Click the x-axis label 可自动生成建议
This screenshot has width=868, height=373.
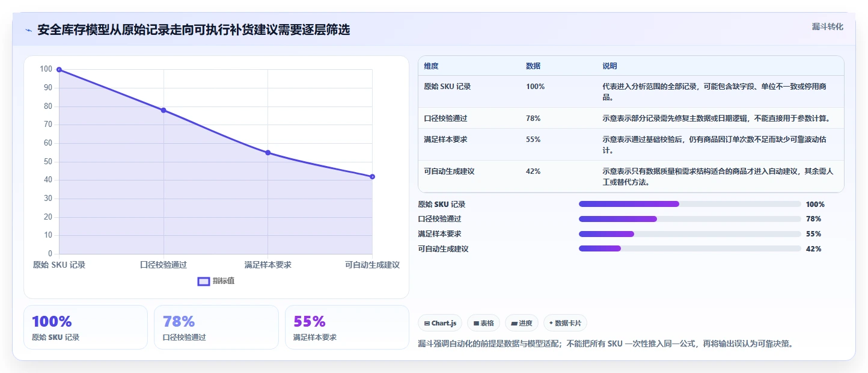[x=372, y=265]
